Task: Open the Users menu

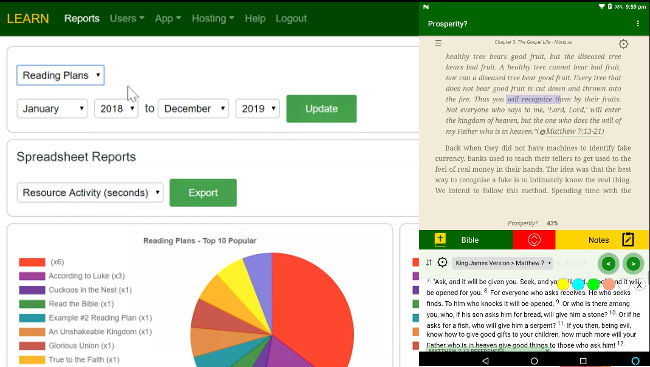Action: (127, 18)
